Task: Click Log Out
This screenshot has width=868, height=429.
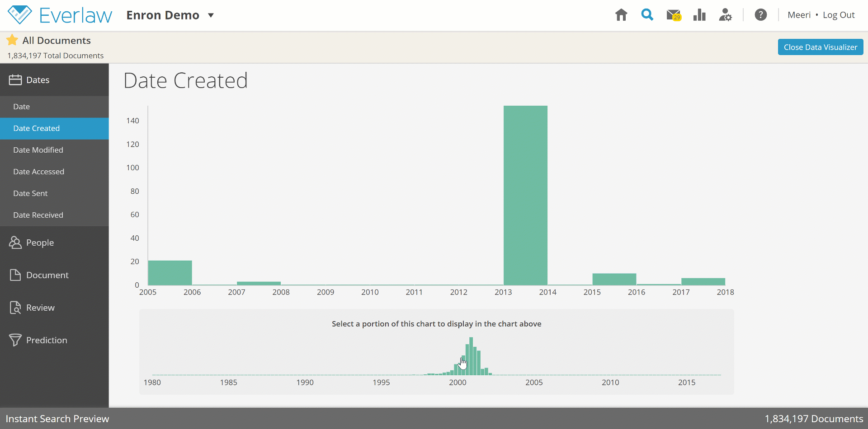Action: pos(839,15)
